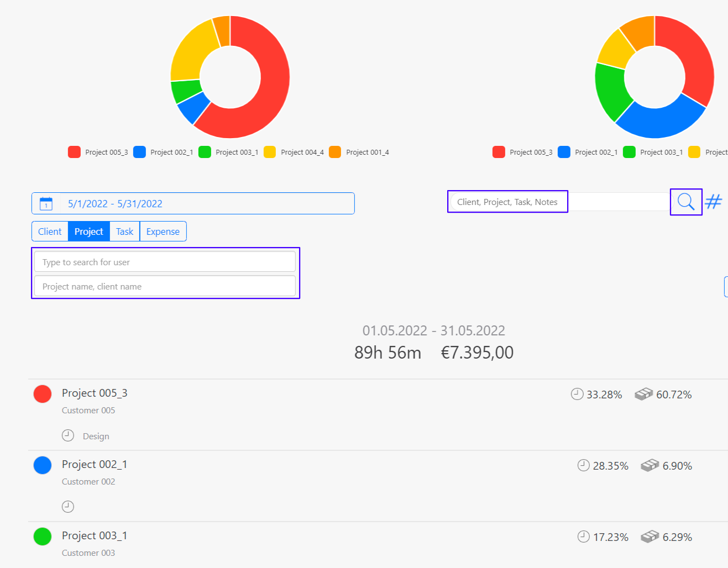Select the Task grouping tab

point(124,232)
